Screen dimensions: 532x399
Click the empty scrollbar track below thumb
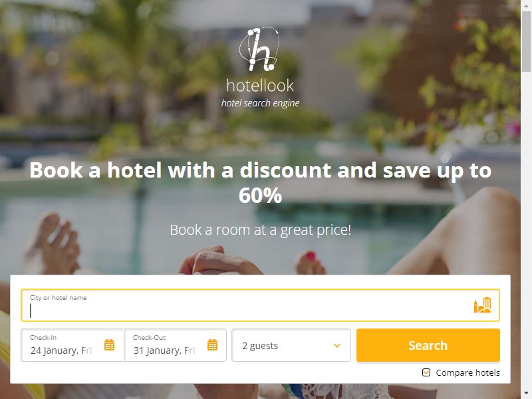526,231
